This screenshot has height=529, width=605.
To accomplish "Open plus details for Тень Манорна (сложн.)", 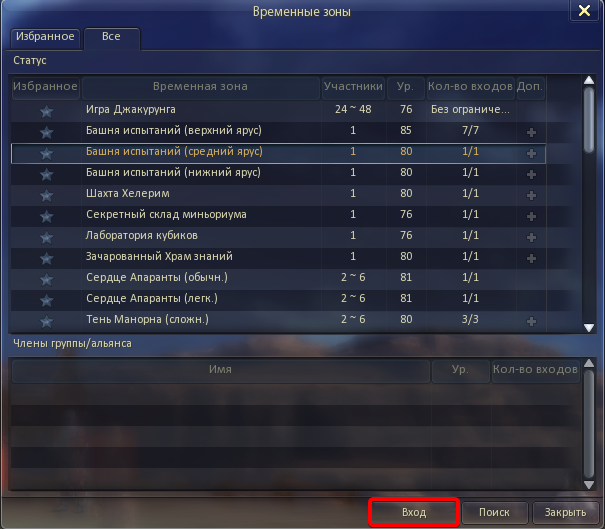I will (x=531, y=321).
